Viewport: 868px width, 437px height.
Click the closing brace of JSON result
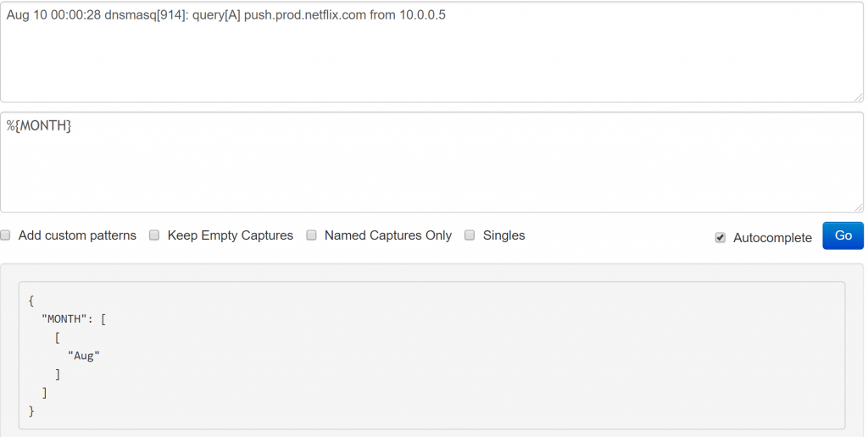point(31,411)
